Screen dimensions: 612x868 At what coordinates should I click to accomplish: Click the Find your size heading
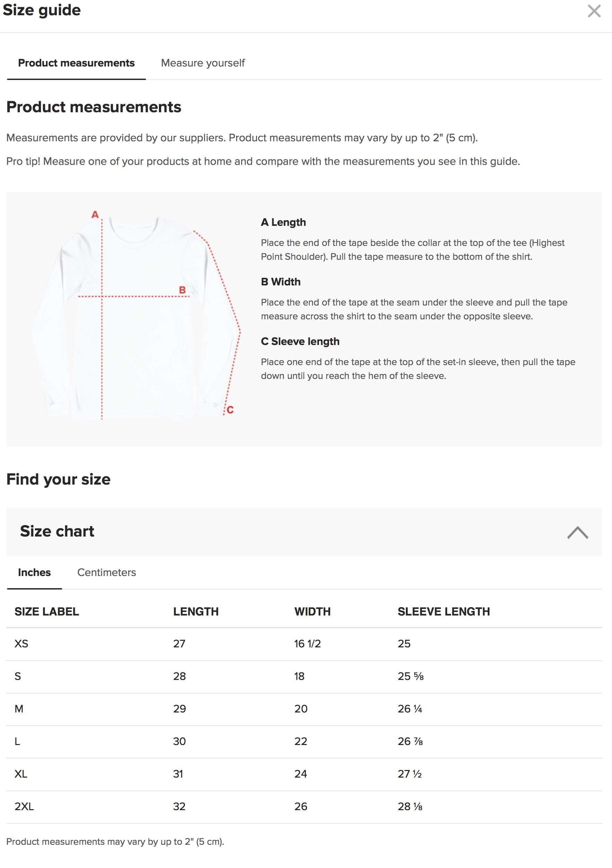(x=59, y=479)
